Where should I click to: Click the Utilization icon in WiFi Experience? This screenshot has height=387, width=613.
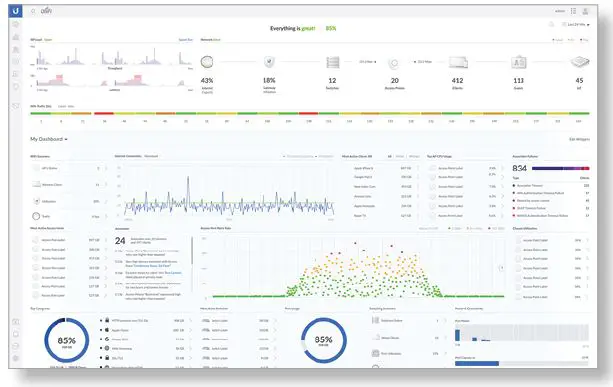(x=36, y=201)
